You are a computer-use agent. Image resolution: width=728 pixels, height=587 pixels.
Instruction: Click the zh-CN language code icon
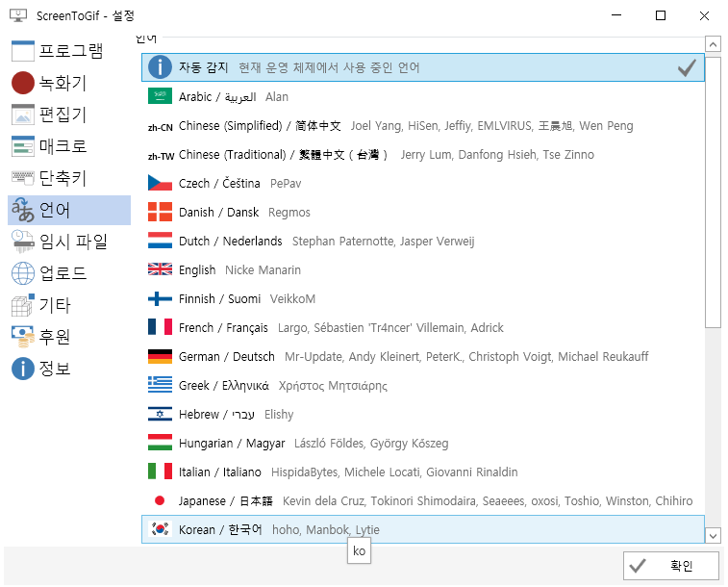tap(161, 127)
